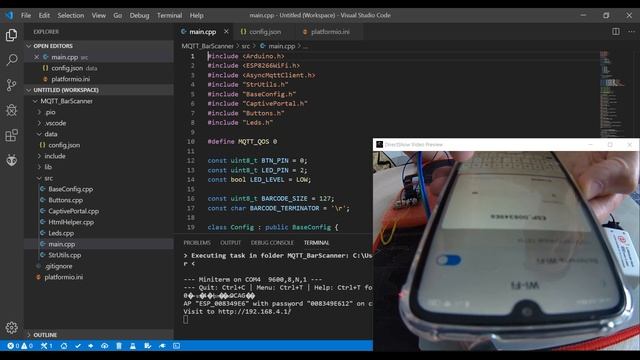Click PlatformIO remote upload cloud icon
This screenshot has height=360, width=640.
(x=104, y=346)
